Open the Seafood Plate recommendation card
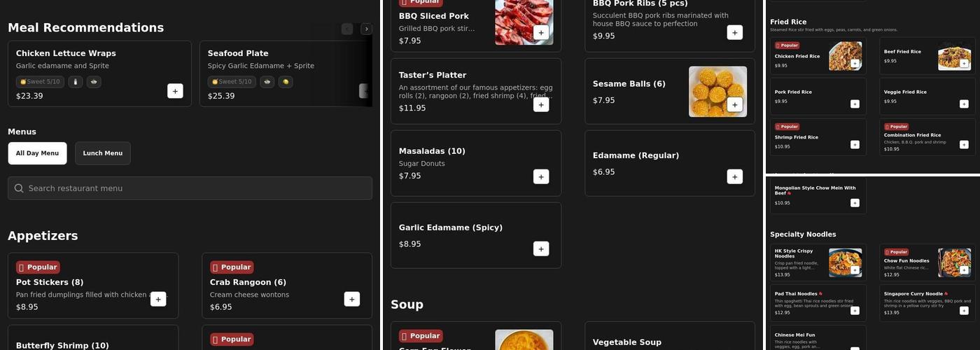Screen dimensions: 980x350 point(286,73)
